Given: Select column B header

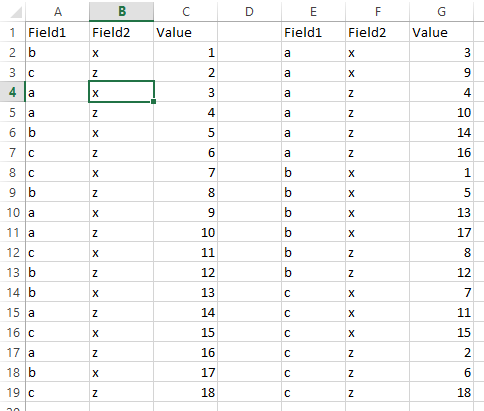Looking at the screenshot, I should pyautogui.click(x=122, y=11).
